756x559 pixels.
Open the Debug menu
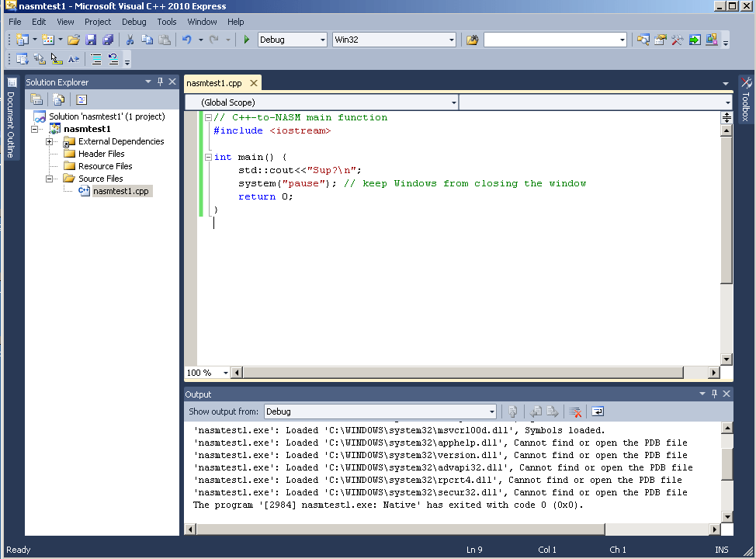[x=134, y=22]
